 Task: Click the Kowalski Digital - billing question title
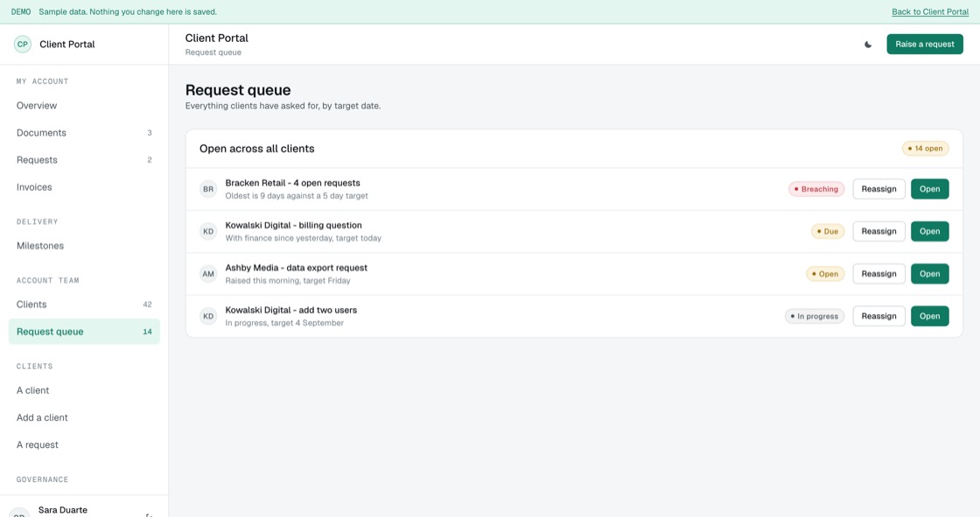tap(294, 226)
